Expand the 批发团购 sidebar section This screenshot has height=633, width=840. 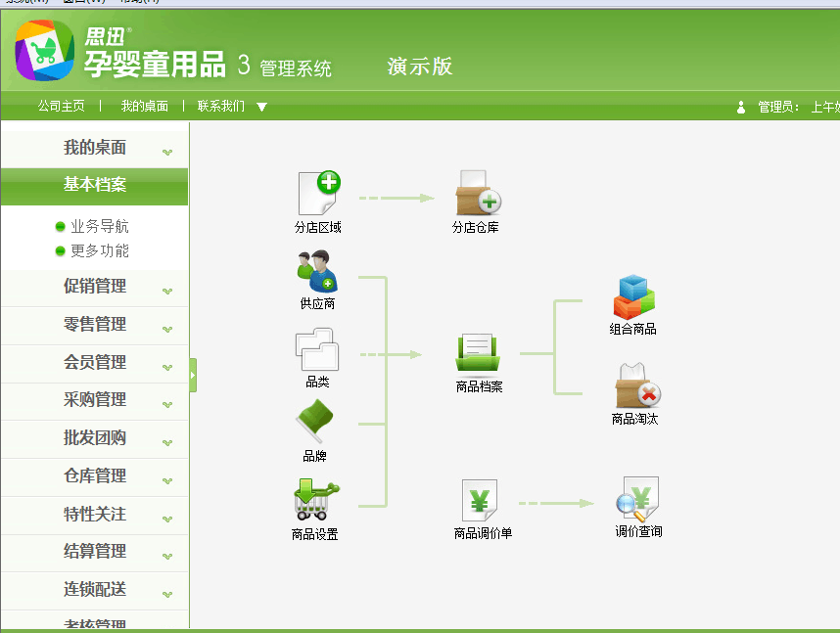pos(94,438)
